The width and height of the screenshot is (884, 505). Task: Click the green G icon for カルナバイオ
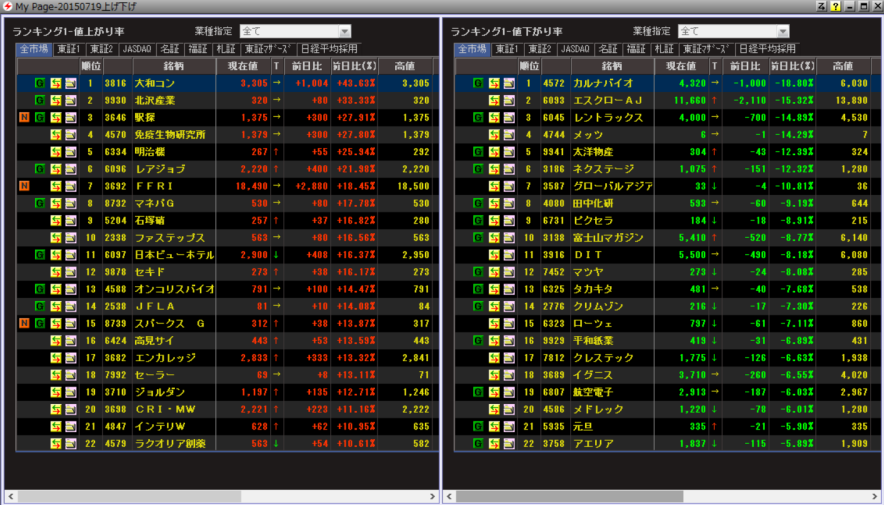click(478, 83)
